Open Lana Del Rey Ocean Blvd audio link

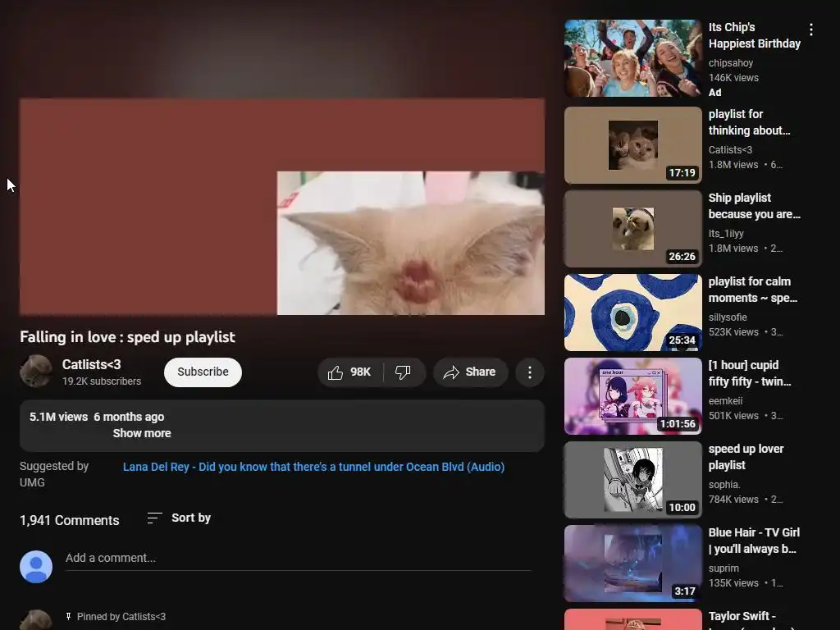coord(313,467)
